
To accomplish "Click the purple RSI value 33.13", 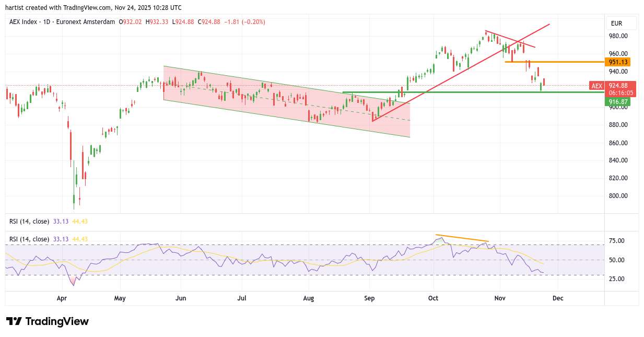I will [x=61, y=239].
